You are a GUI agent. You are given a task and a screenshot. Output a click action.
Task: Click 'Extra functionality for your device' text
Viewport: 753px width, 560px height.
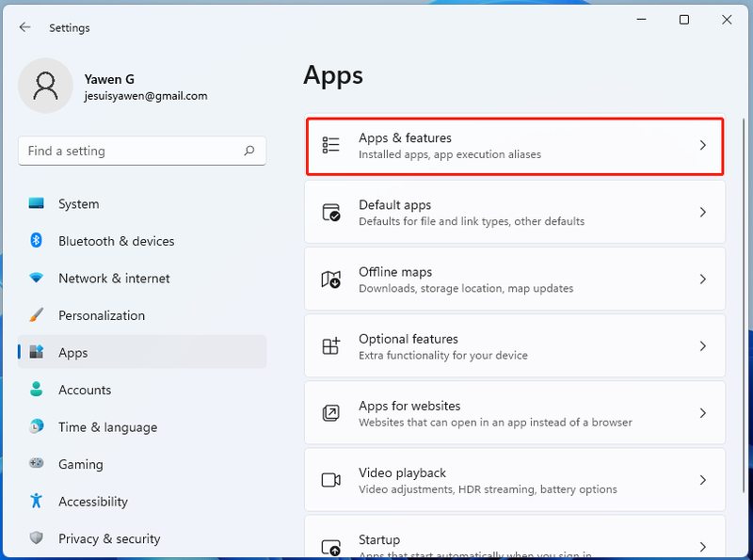tap(442, 356)
